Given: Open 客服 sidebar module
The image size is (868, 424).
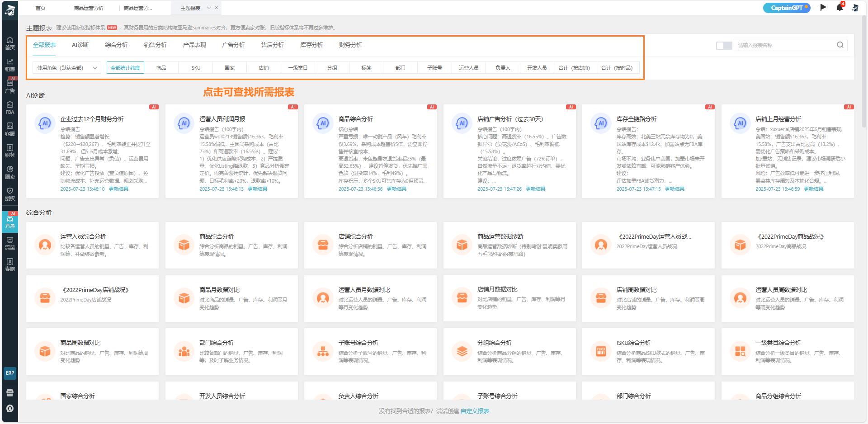Looking at the screenshot, I should tap(10, 129).
